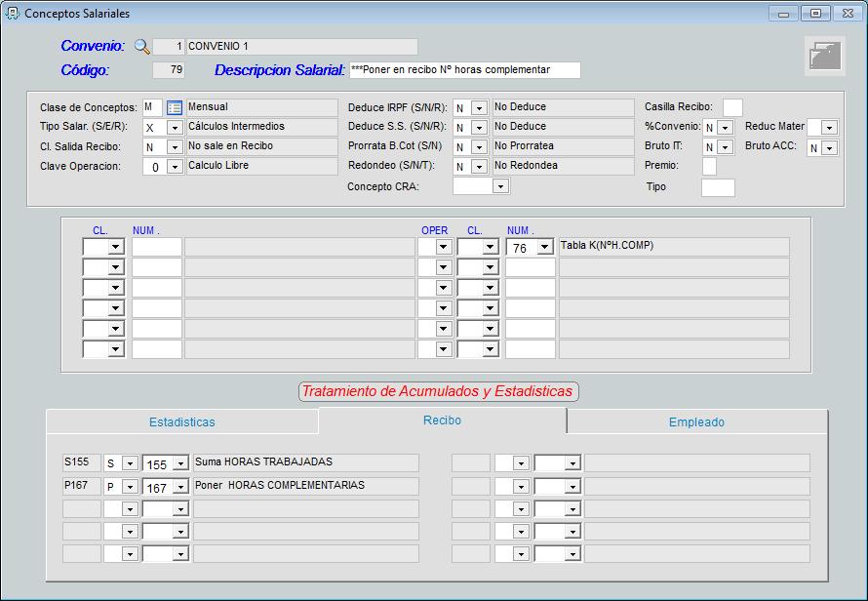This screenshot has height=601, width=868.
Task: Select the Recibo tab
Action: pos(443,421)
